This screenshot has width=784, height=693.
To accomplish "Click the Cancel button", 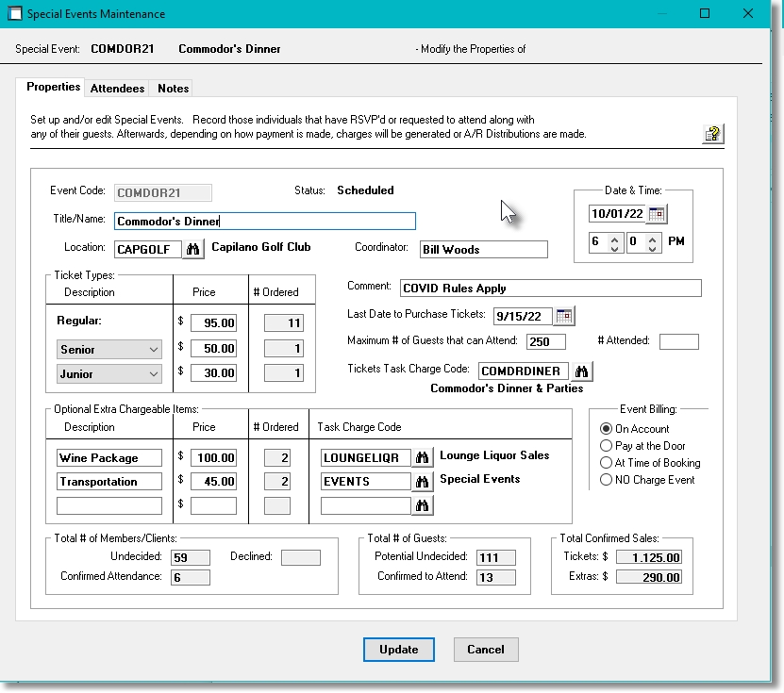I will pos(486,650).
